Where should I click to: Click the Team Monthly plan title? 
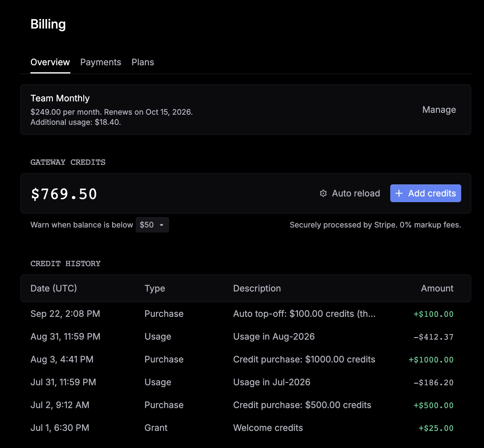click(60, 98)
